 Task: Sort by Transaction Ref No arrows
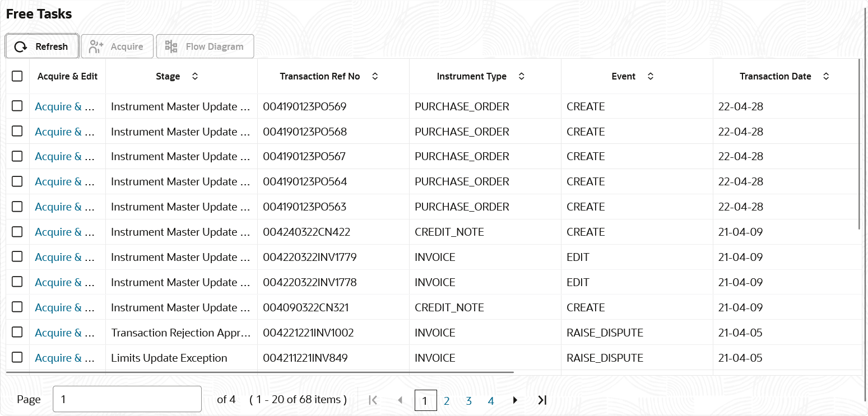click(375, 76)
